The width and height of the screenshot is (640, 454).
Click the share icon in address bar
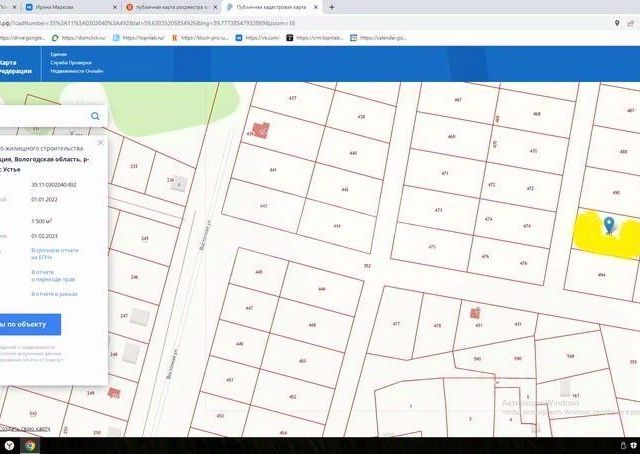pos(631,23)
